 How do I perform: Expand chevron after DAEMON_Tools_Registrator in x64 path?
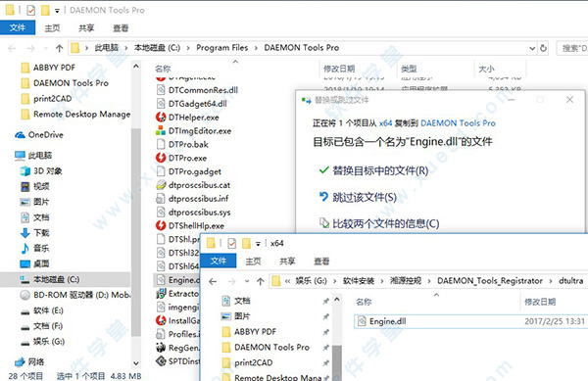point(551,281)
